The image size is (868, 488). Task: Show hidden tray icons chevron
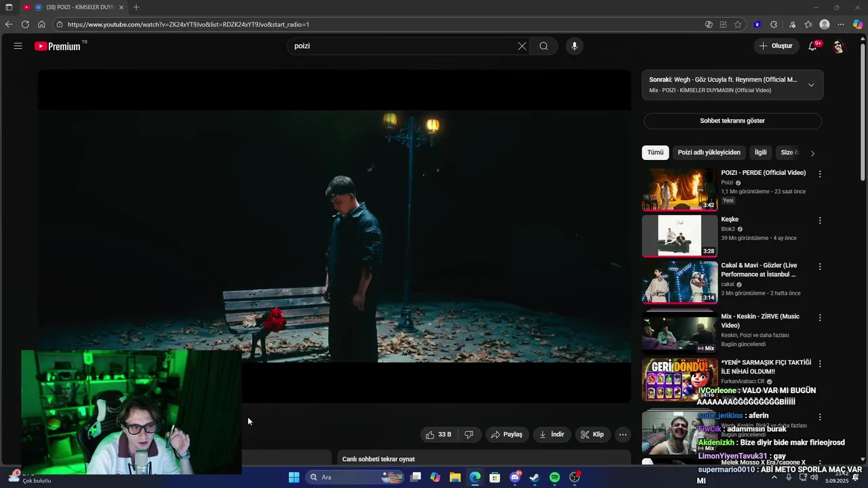(x=774, y=477)
